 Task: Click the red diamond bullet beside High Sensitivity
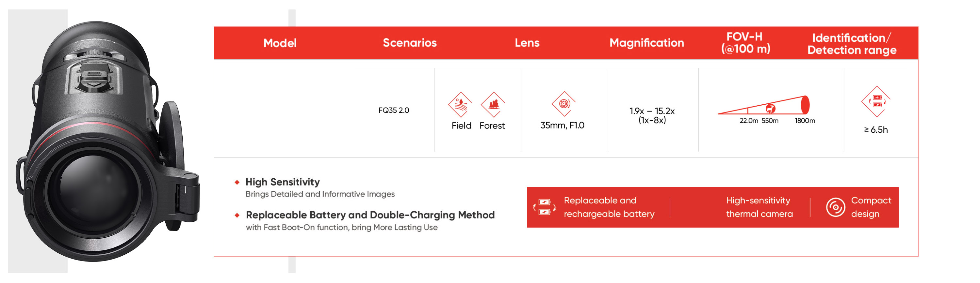[x=237, y=182]
